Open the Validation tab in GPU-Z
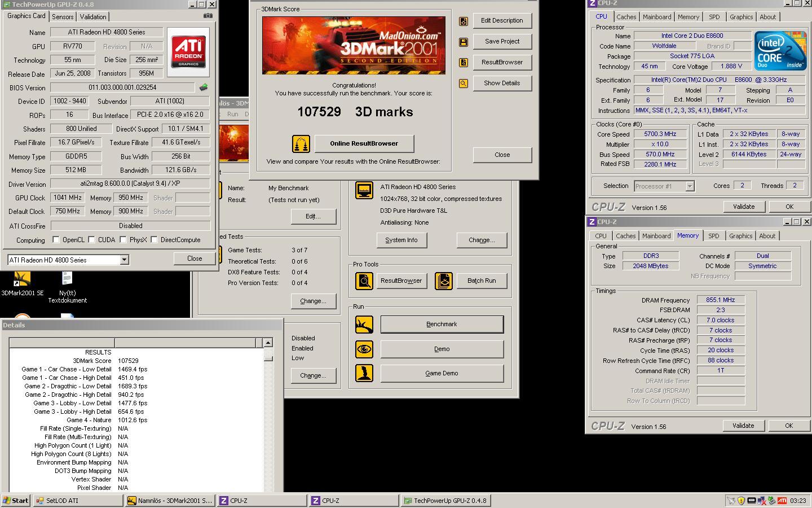Viewport: 812px width, 508px height. pyautogui.click(x=93, y=17)
